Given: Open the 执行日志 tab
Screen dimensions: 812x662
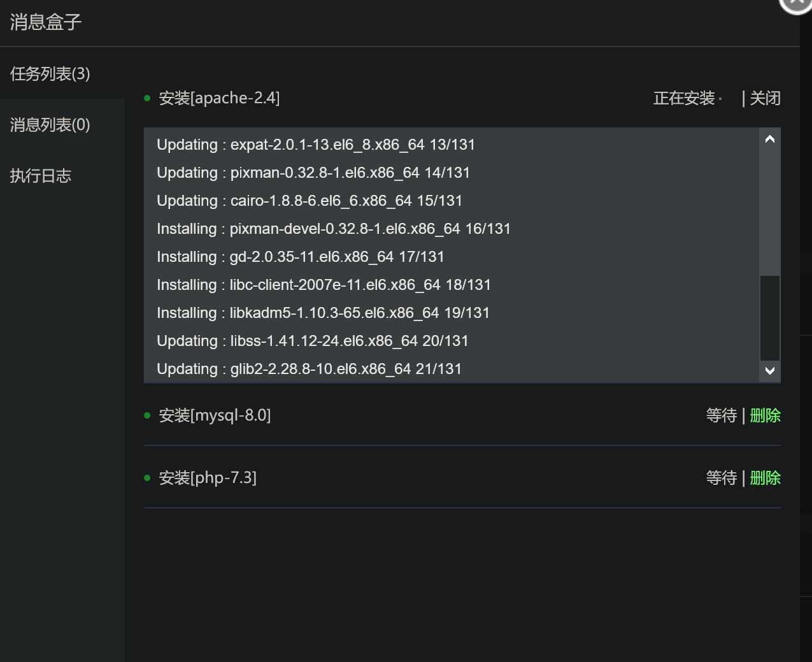Looking at the screenshot, I should pos(41,176).
